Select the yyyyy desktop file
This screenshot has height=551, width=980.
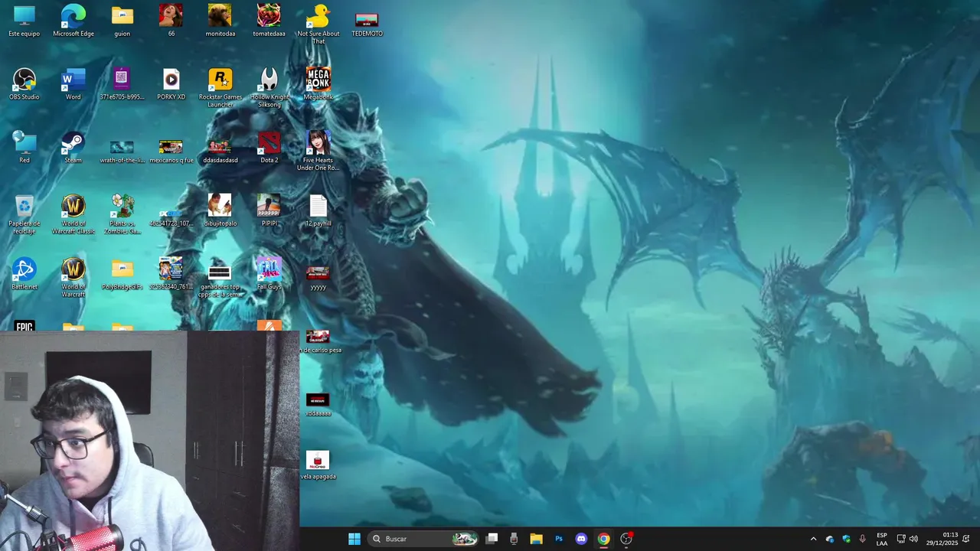(x=318, y=277)
